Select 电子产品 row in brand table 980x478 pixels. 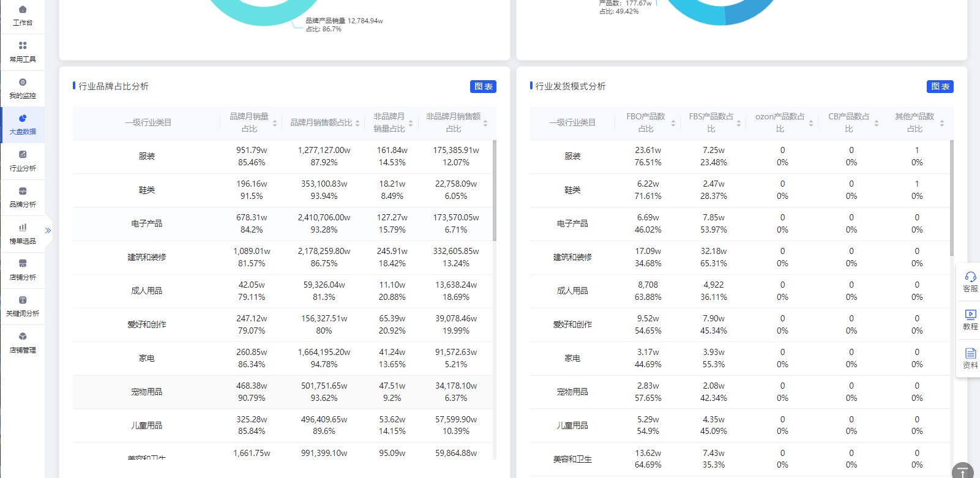(x=283, y=223)
